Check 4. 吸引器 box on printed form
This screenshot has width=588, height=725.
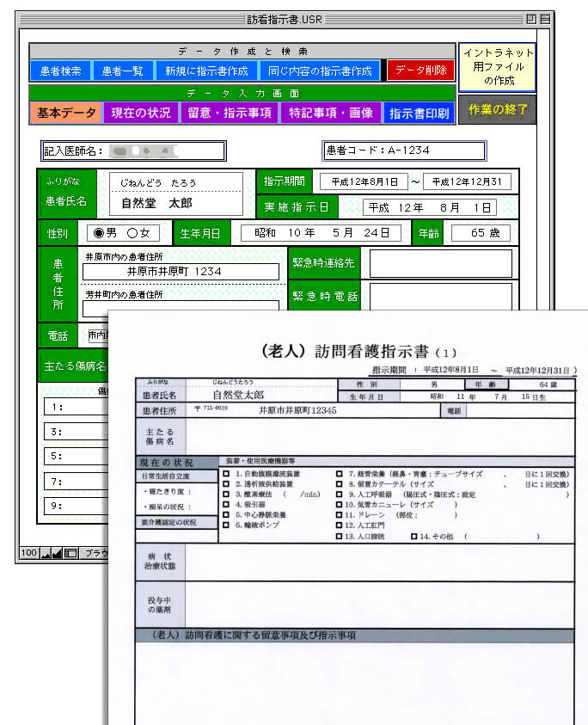click(226, 505)
